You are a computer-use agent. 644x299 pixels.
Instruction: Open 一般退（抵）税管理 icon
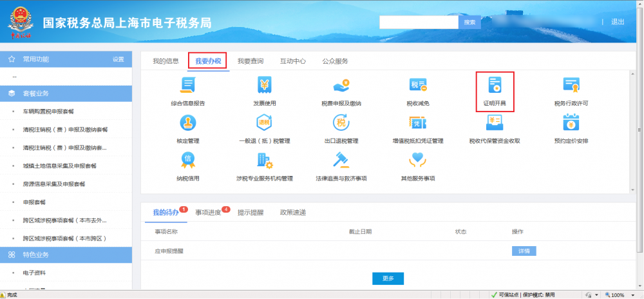(x=265, y=123)
